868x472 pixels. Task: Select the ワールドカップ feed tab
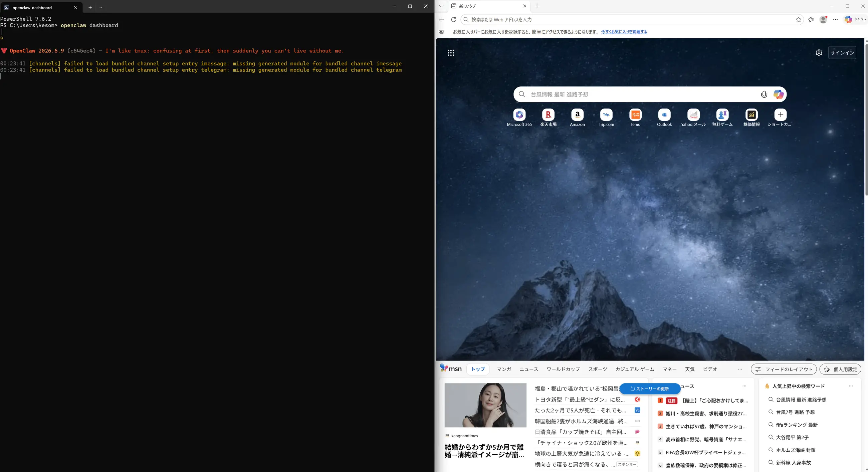click(x=563, y=369)
